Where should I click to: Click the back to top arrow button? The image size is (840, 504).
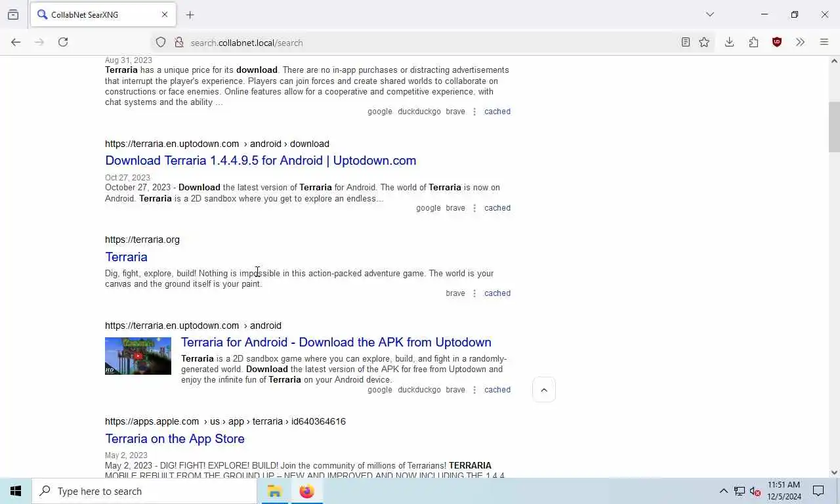pos(544,390)
